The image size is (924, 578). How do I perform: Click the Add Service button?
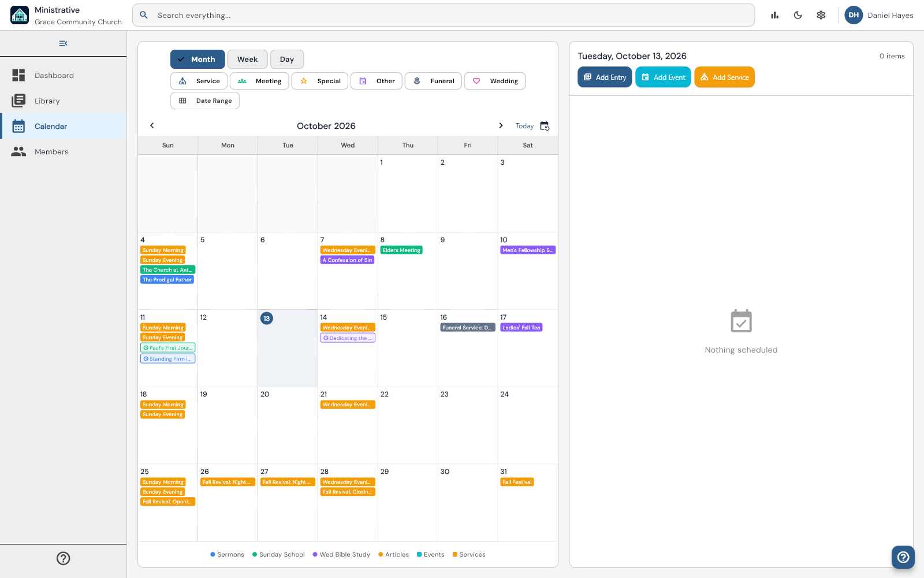(x=725, y=77)
